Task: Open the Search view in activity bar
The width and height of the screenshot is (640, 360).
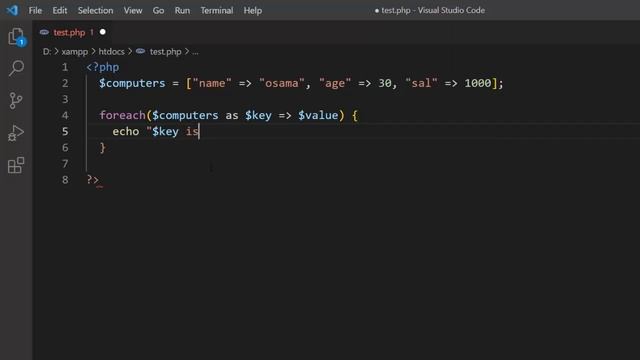Action: pos(16,68)
